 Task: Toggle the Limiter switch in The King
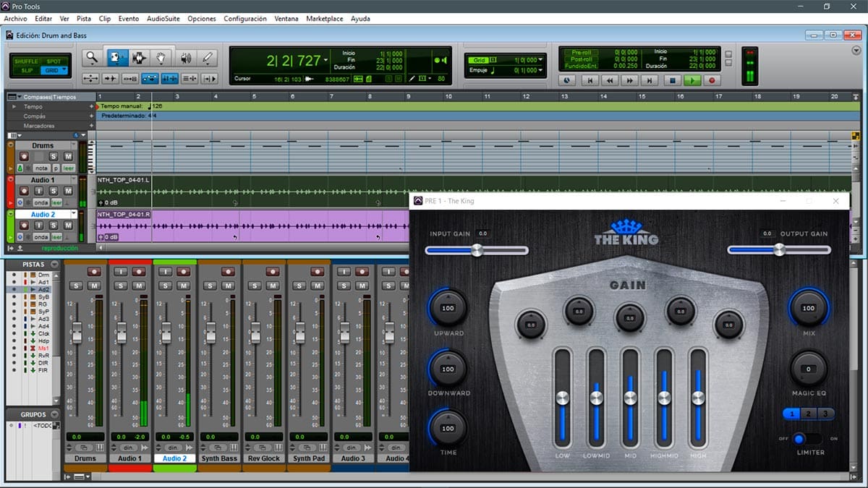808,438
